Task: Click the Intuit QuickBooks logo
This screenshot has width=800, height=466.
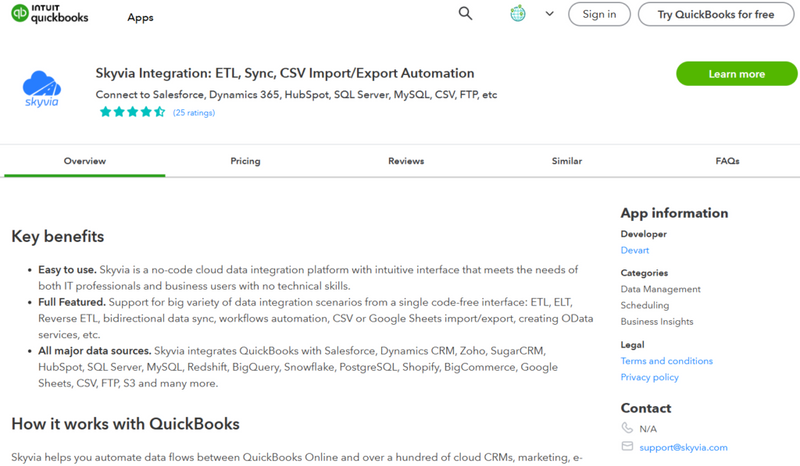Action: [x=49, y=14]
